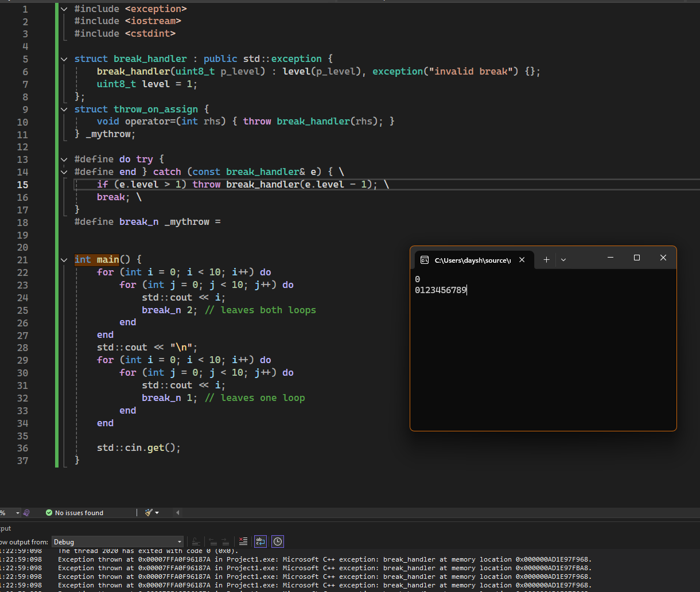Collapse the #include block at line 1
This screenshot has height=592, width=700.
coord(64,9)
